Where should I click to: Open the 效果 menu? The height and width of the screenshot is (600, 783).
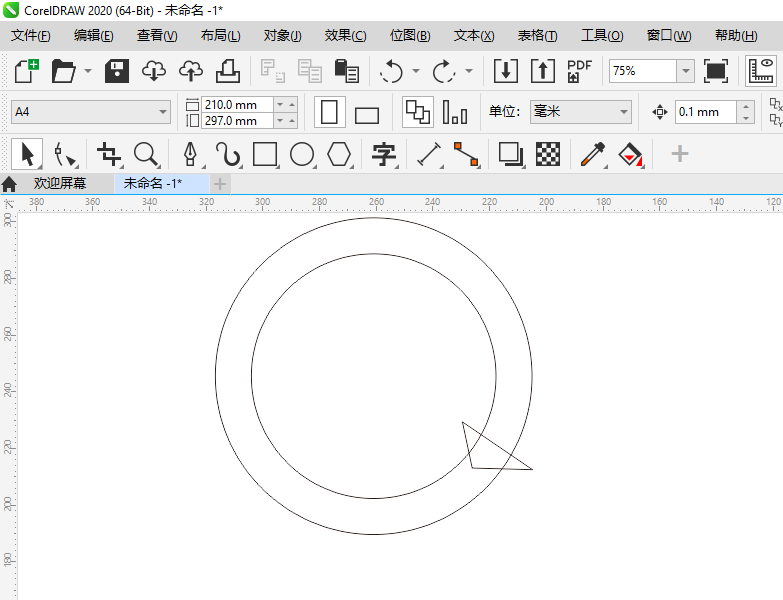pyautogui.click(x=345, y=36)
